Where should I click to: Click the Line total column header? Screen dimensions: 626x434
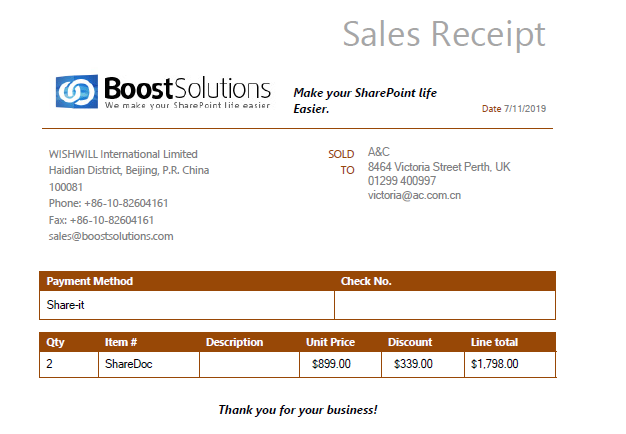[x=494, y=342]
